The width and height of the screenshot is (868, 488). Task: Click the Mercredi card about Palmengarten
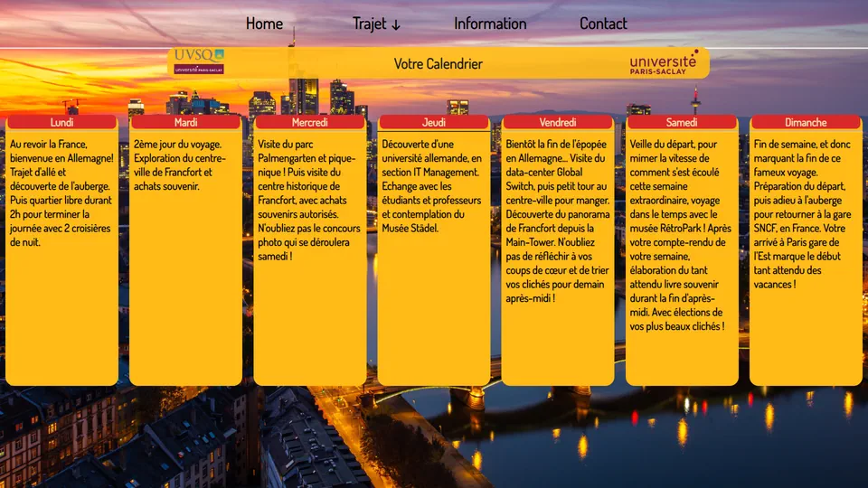pos(309,200)
